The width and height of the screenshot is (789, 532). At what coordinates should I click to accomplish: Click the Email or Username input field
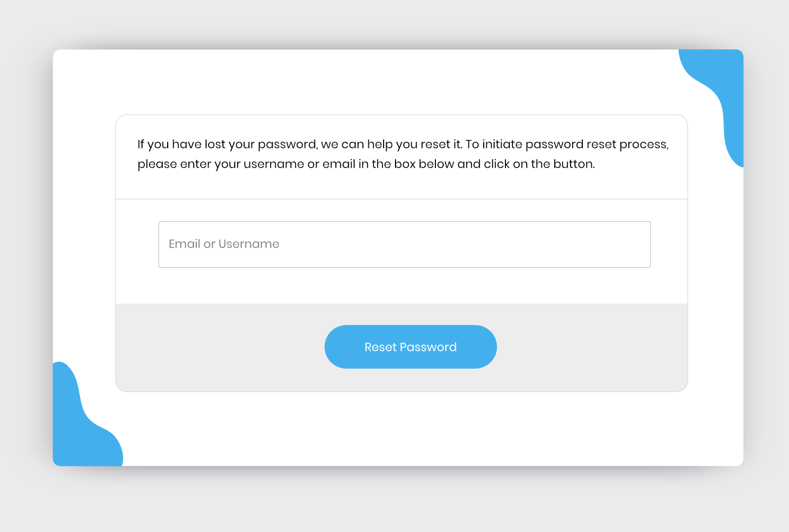pos(404,245)
